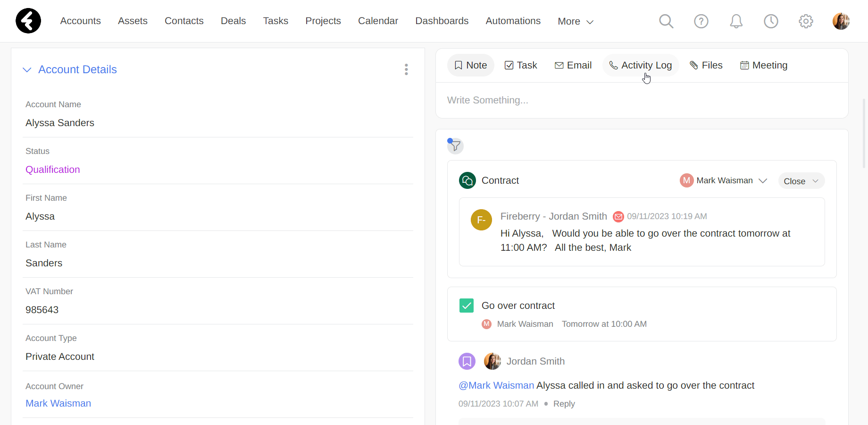The width and height of the screenshot is (868, 425).
Task: Click the Account Name value Alyssa Sanders
Action: coord(60,123)
